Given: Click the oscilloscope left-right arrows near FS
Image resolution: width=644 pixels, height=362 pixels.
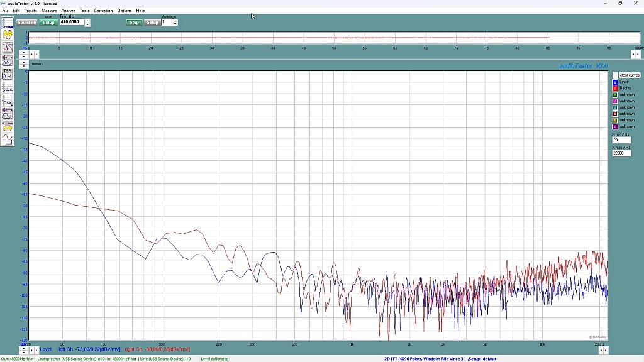Looking at the screenshot, I should pos(34,54).
